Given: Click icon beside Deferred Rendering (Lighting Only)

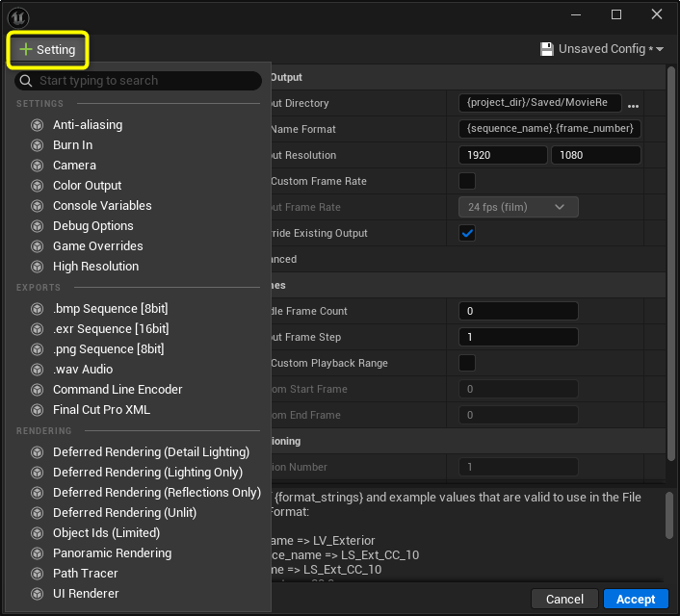Looking at the screenshot, I should pyautogui.click(x=38, y=473).
